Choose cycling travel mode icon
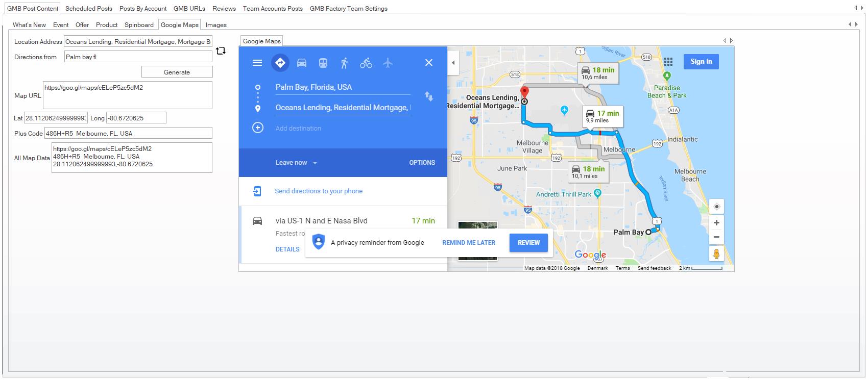 point(366,63)
